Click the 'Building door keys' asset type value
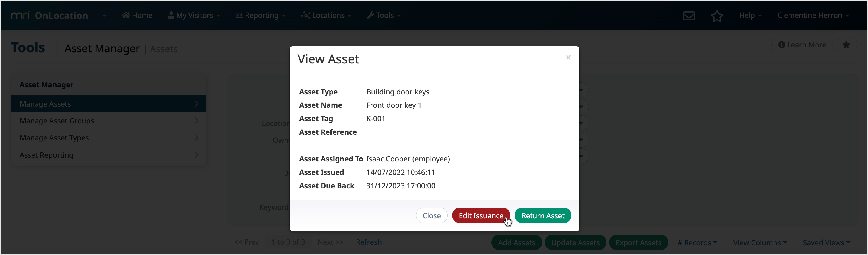This screenshot has height=255, width=868. (x=398, y=92)
